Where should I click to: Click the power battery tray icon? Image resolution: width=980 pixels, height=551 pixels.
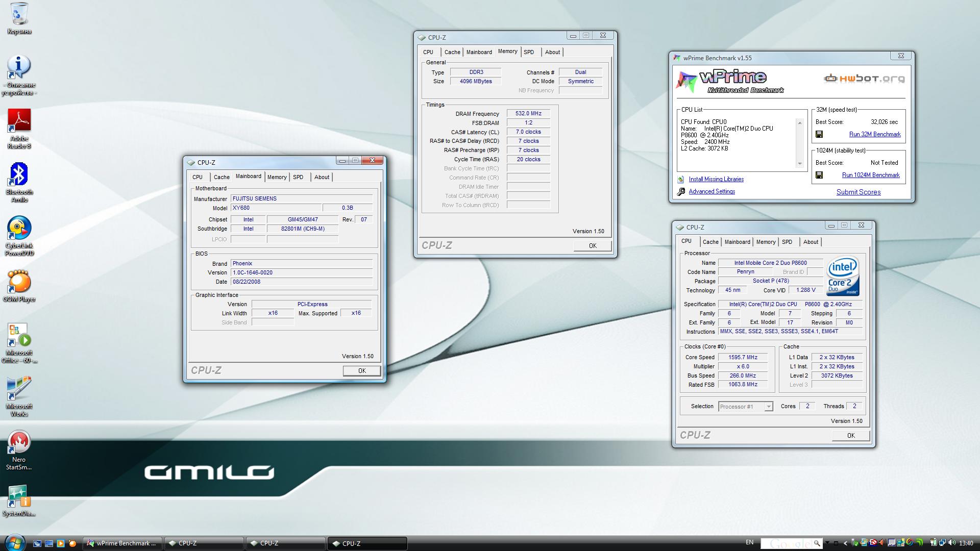click(x=933, y=543)
